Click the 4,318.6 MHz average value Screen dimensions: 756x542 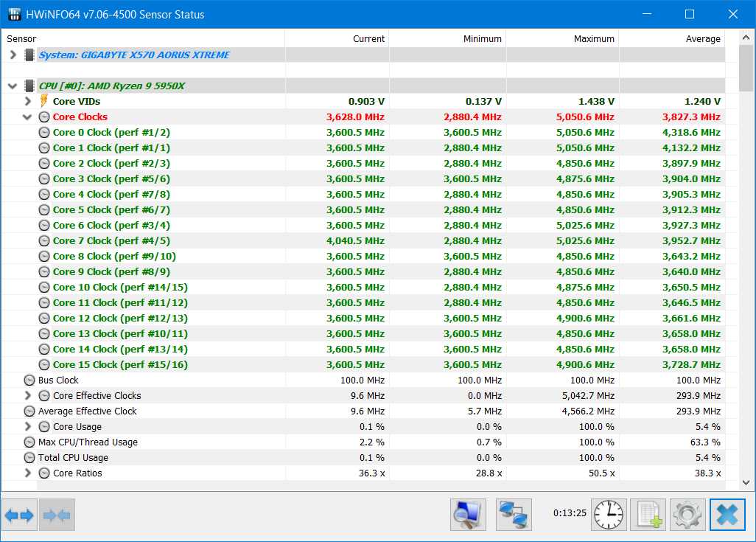[691, 132]
